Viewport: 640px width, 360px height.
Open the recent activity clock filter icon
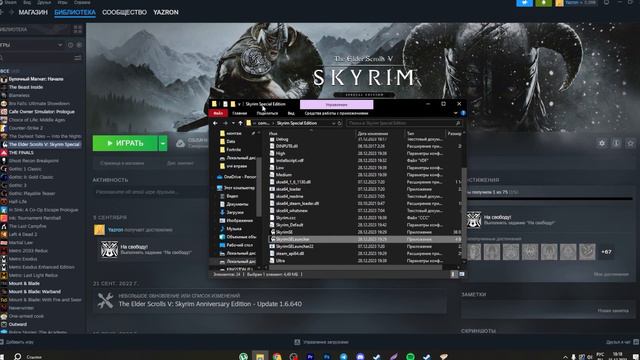(x=70, y=45)
